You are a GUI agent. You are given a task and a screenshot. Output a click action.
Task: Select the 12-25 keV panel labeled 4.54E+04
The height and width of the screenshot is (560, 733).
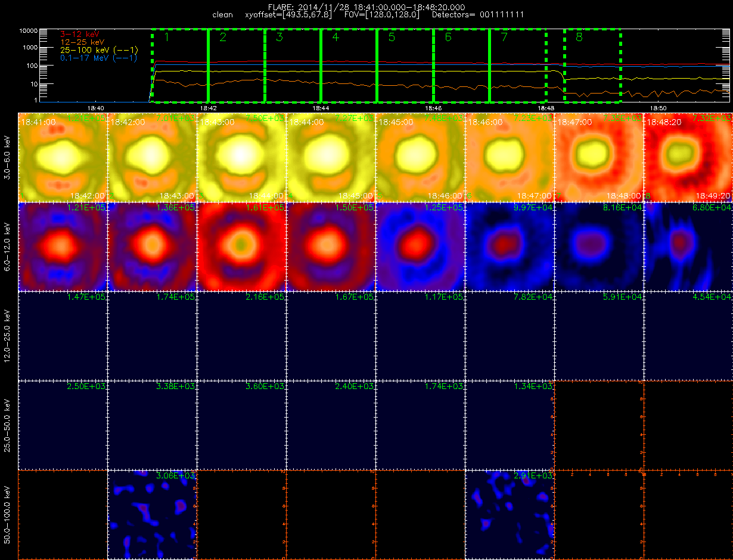(688, 336)
